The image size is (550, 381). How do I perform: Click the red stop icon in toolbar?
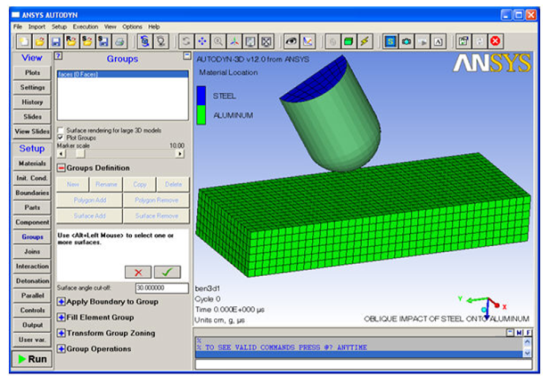pos(495,41)
